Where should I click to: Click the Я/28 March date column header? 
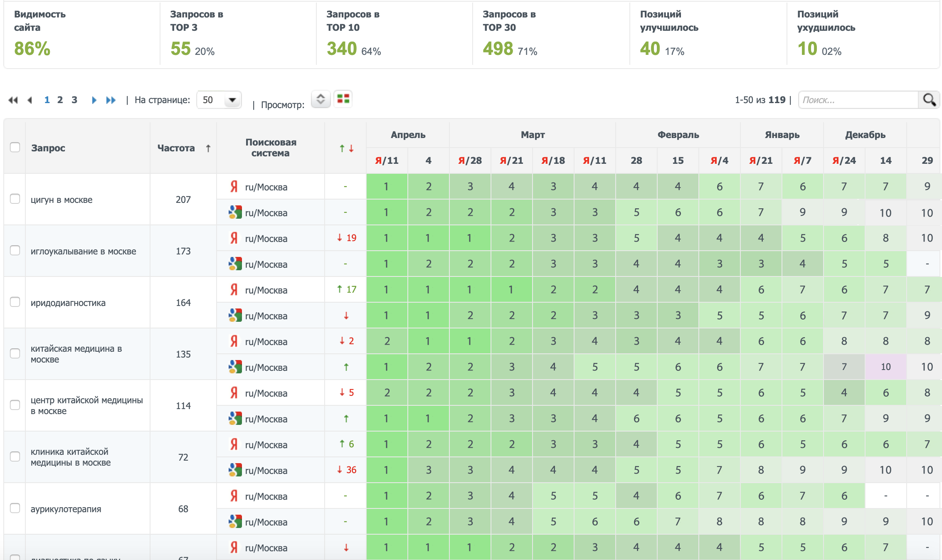point(470,160)
